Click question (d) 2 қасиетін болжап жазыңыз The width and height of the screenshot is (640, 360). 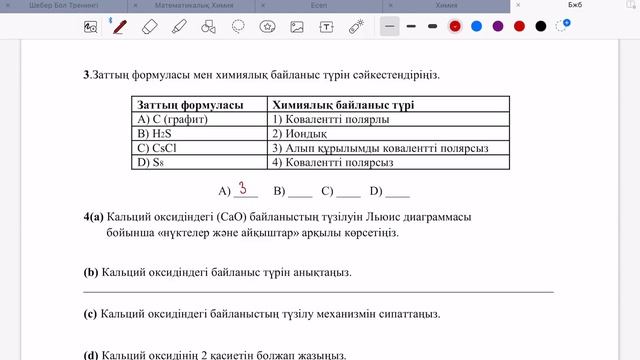click(x=215, y=355)
